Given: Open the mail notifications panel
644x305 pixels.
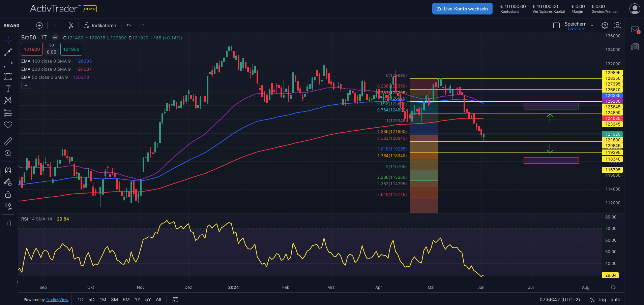Looking at the screenshot, I should 635,29.
